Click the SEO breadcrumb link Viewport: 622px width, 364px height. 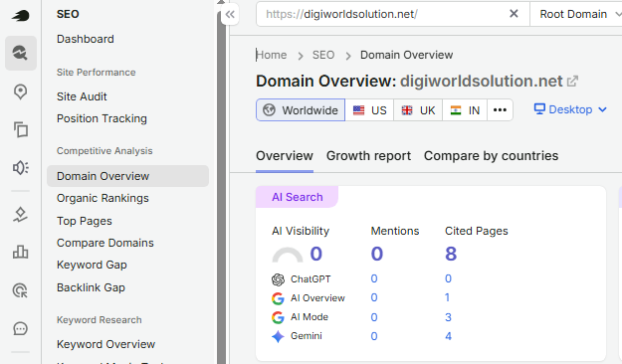click(323, 55)
